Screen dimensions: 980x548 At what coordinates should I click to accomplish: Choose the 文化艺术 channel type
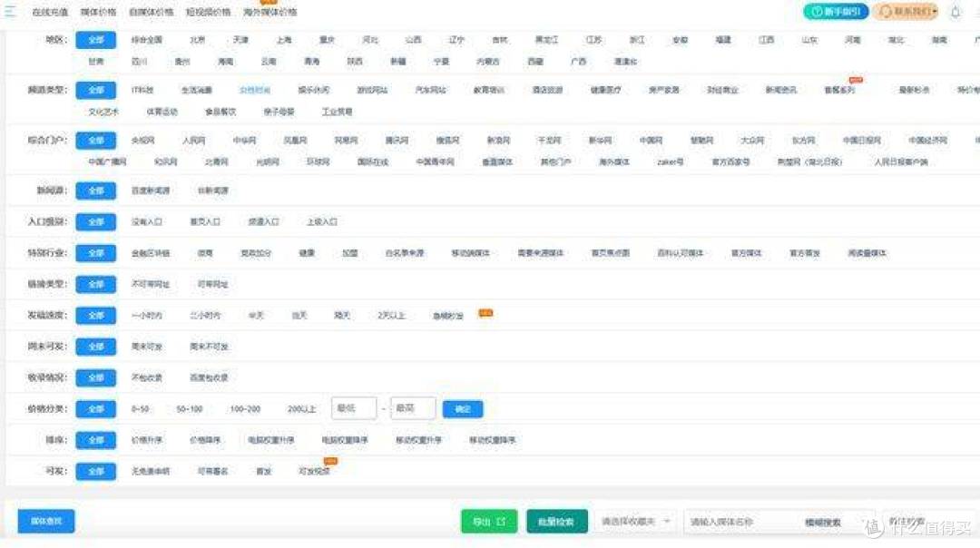point(103,112)
